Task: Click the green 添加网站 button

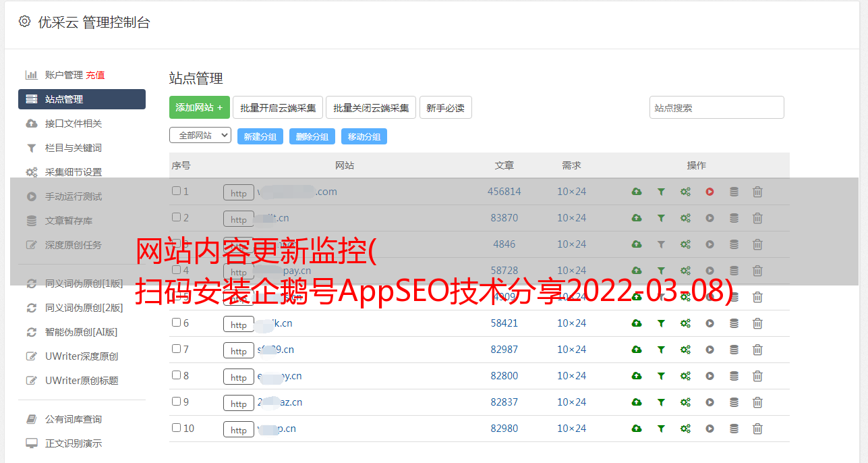Action: pos(199,107)
